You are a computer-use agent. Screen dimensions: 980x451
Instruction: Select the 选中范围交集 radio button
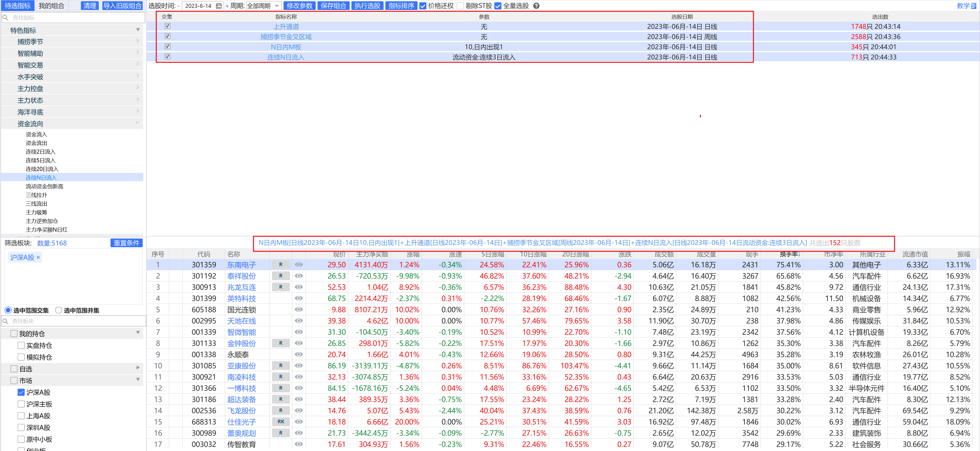point(8,310)
